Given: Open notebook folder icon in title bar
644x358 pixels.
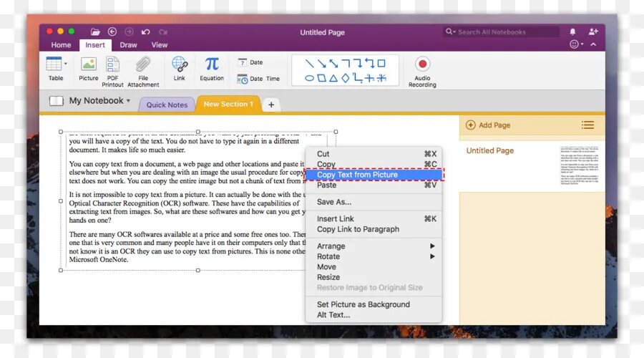Looking at the screenshot, I should [x=95, y=32].
